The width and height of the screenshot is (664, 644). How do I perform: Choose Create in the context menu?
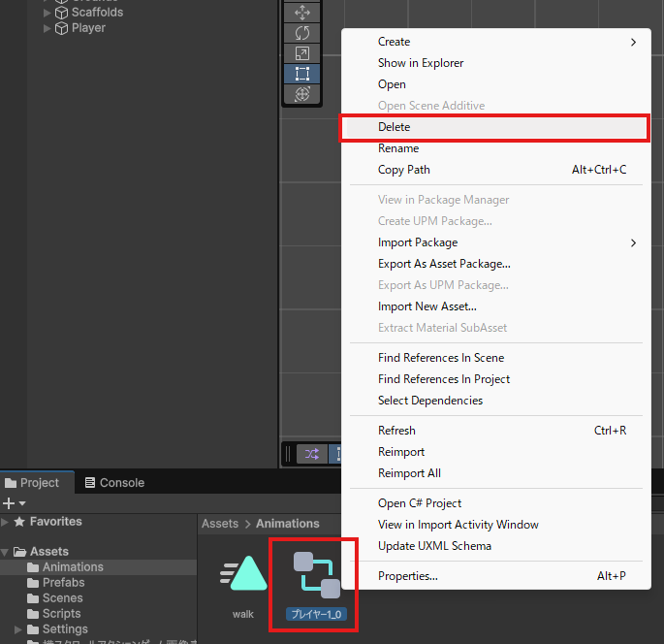496,42
